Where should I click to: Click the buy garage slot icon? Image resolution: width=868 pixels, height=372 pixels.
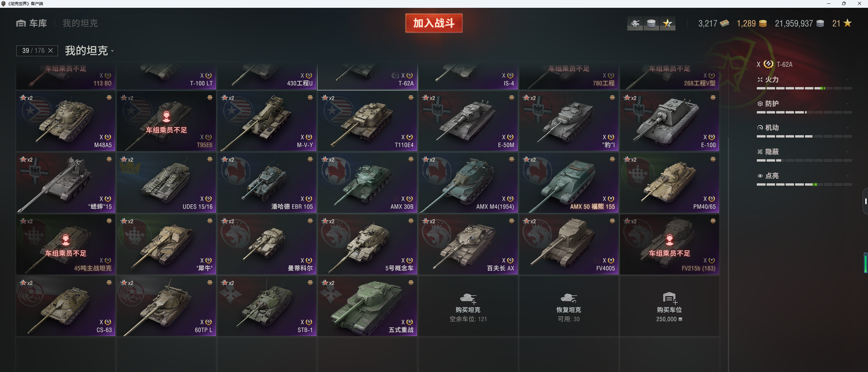coord(669,298)
